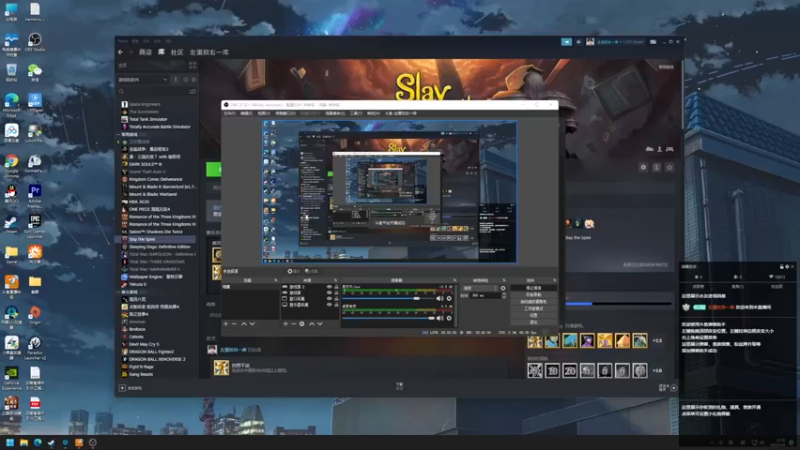The image size is (800, 450).
Task: Expand the +13 achievements overflow
Action: coord(657,341)
